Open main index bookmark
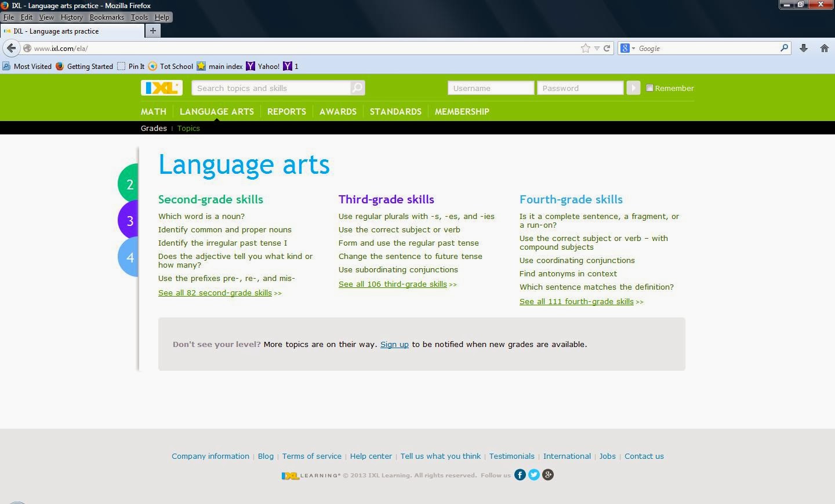The height and width of the screenshot is (504, 835). [x=220, y=67]
